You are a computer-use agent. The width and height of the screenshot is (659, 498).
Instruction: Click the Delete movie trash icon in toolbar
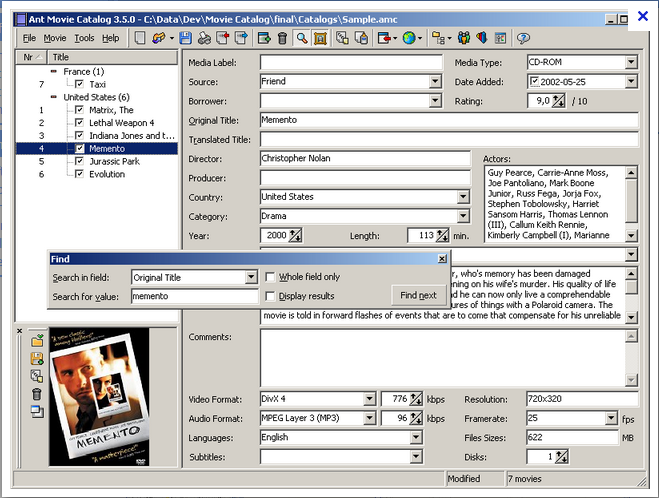[x=282, y=38]
